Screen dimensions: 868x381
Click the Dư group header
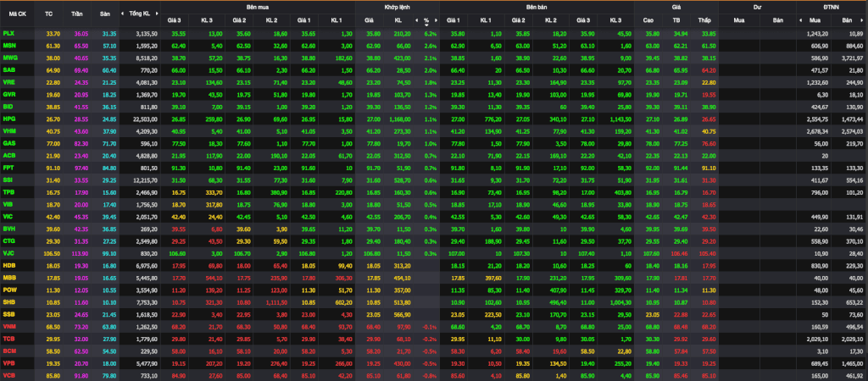click(x=757, y=7)
